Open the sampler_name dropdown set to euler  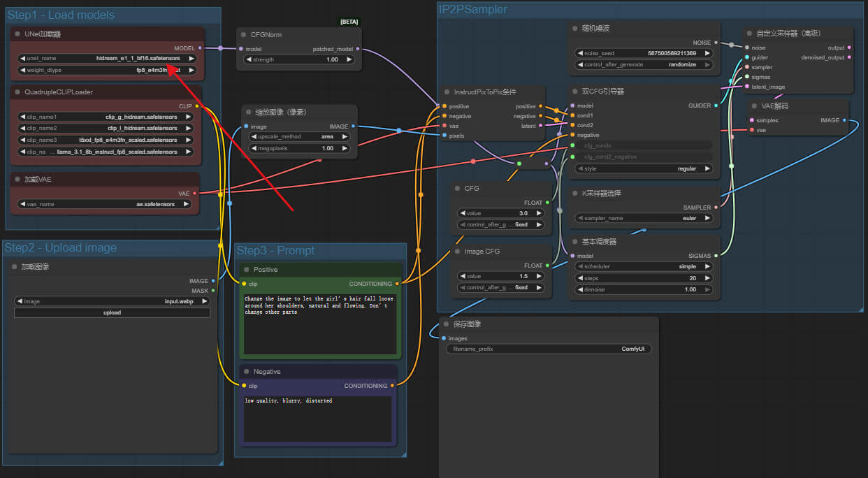(x=643, y=218)
